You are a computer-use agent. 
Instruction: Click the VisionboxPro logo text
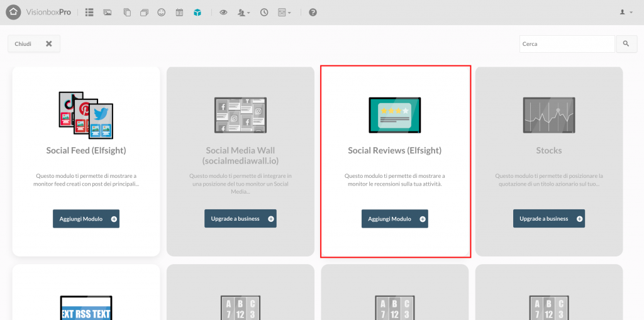48,13
